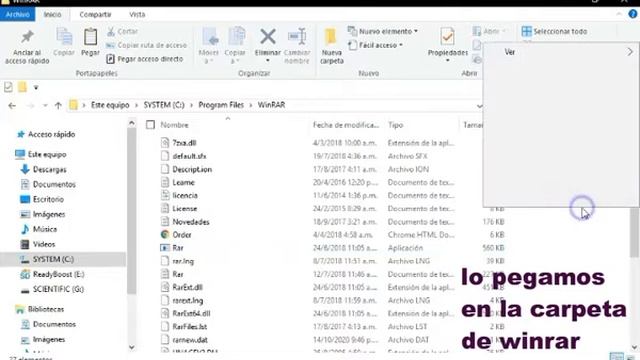This screenshot has width=640, height=360.
Task: Select the Rar application file
Action: tap(178, 248)
